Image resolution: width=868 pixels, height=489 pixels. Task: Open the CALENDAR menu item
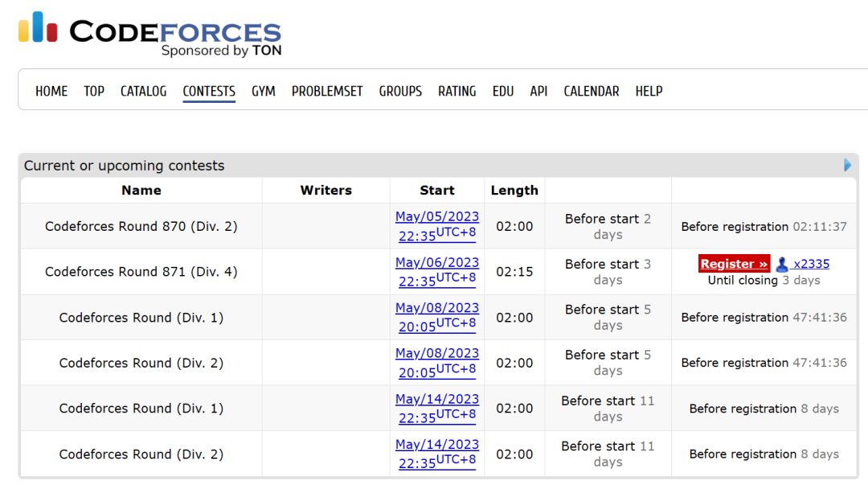(x=592, y=91)
